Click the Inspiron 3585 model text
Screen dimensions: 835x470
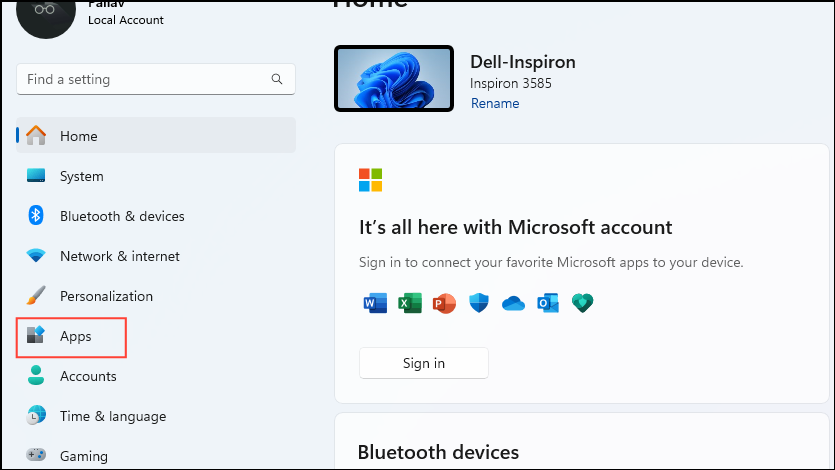[511, 83]
